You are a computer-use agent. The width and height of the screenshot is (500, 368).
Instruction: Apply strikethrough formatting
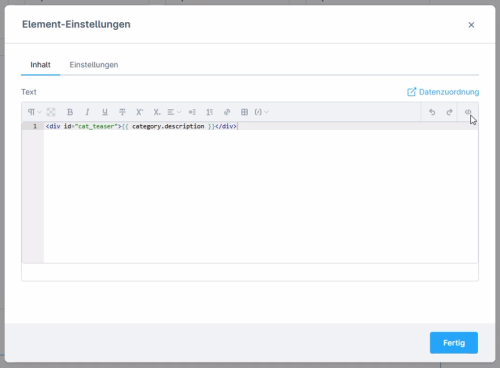tap(122, 112)
